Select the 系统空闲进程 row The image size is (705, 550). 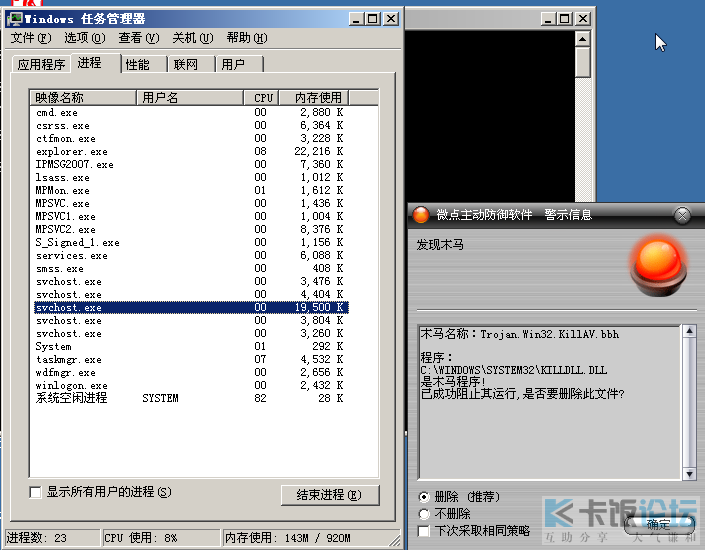pos(191,398)
